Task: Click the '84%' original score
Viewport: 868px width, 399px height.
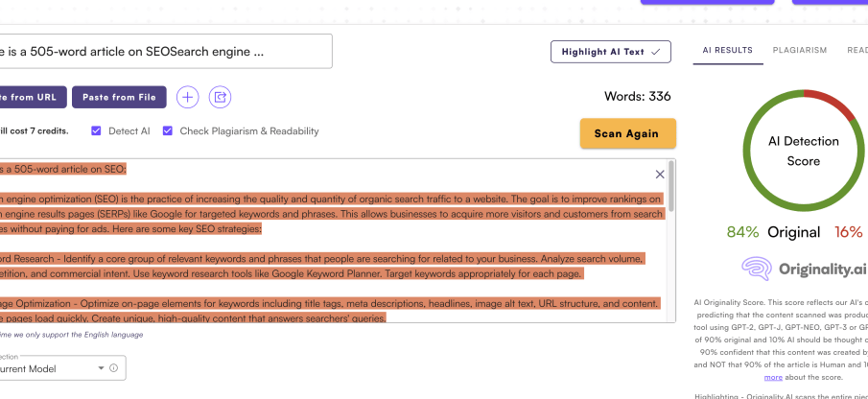Action: (742, 232)
